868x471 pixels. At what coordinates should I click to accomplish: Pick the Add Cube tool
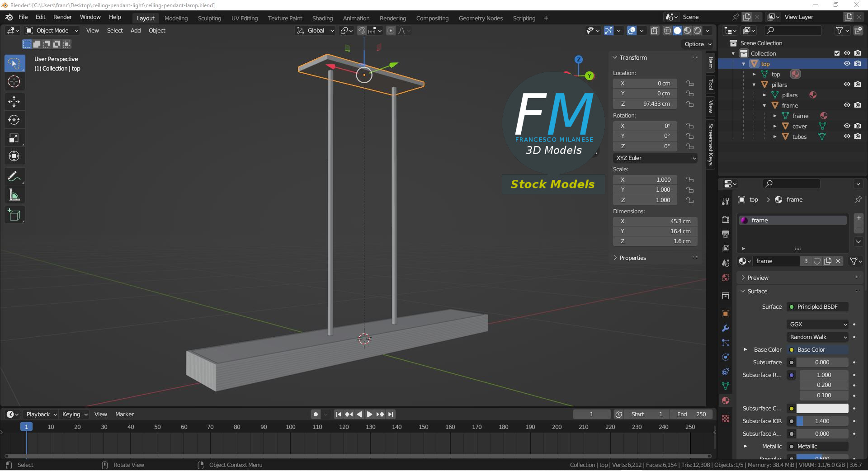click(14, 215)
